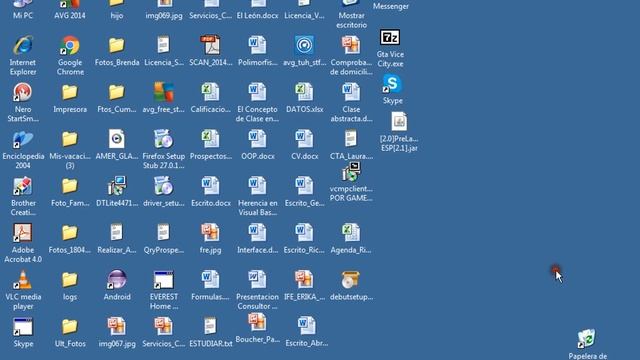This screenshot has width=640, height=360.
Task: Open the logs folder
Action: [x=70, y=280]
